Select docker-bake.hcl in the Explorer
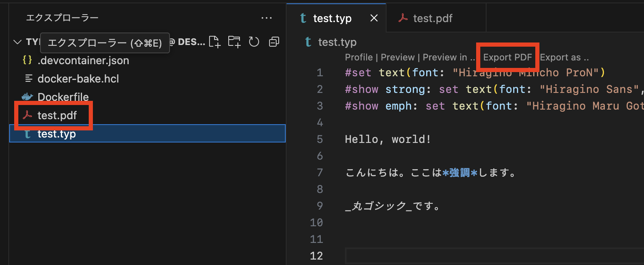644x265 pixels. point(77,78)
